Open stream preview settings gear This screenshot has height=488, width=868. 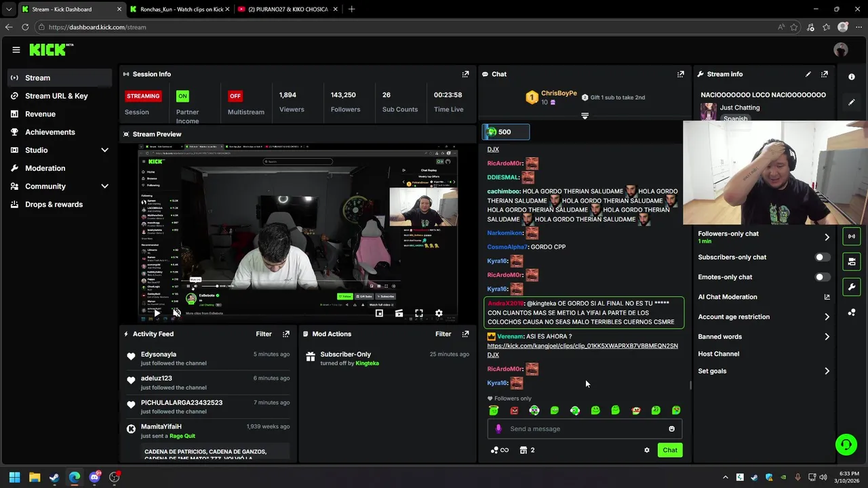tap(439, 313)
